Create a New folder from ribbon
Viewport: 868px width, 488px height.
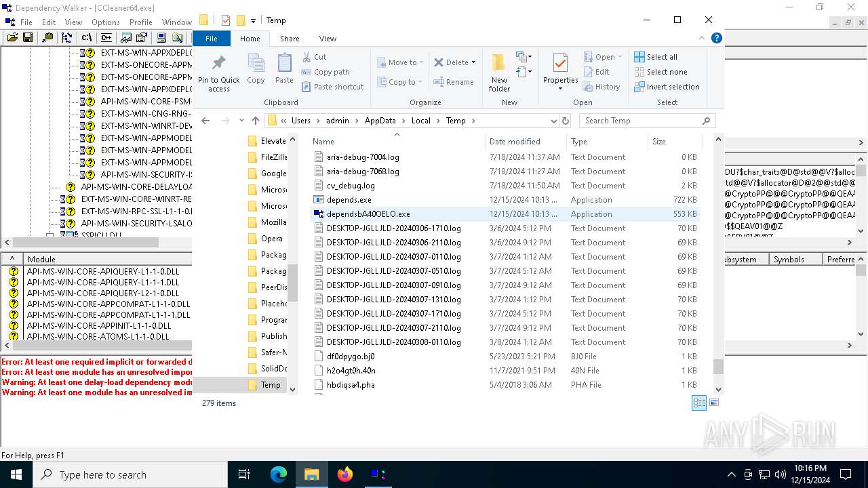(x=499, y=73)
